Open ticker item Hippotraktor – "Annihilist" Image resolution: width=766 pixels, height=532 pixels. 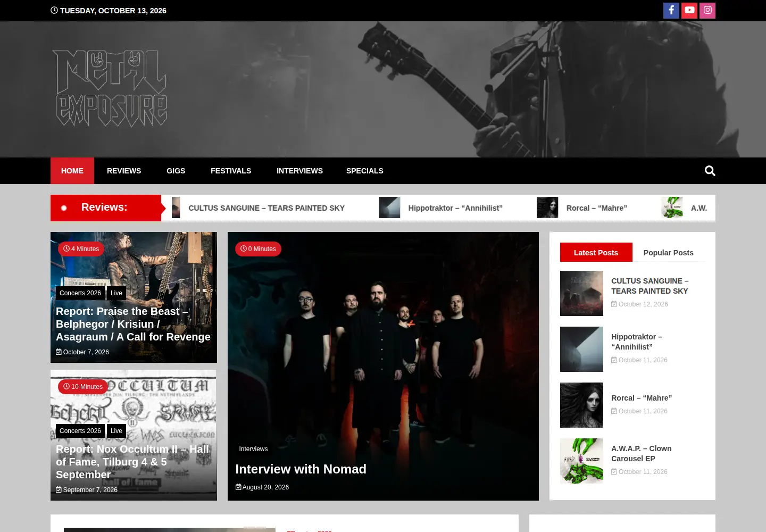point(455,208)
